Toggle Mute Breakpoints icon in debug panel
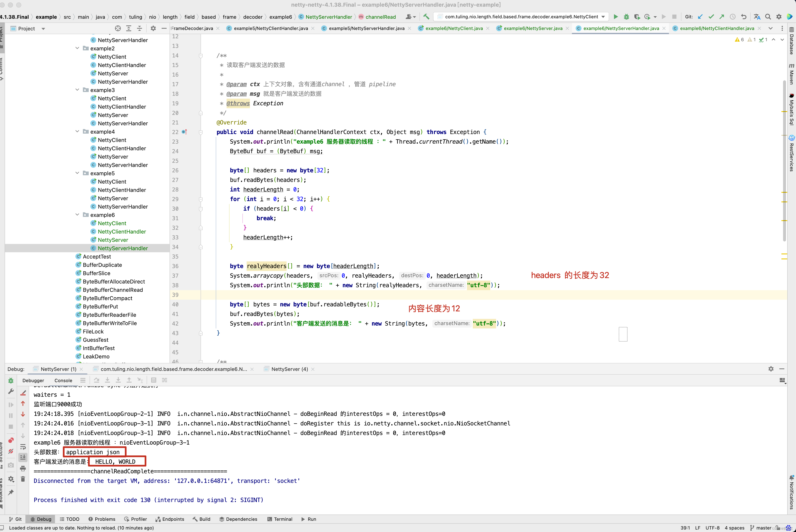This screenshot has height=532, width=796. [11, 452]
